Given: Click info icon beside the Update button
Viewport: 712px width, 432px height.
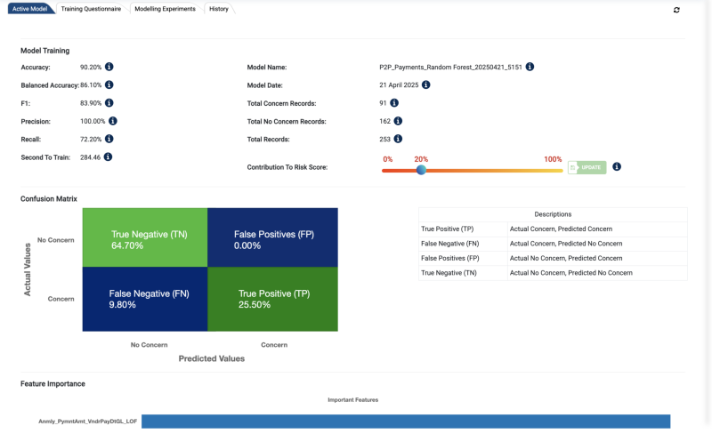Looking at the screenshot, I should click(616, 167).
